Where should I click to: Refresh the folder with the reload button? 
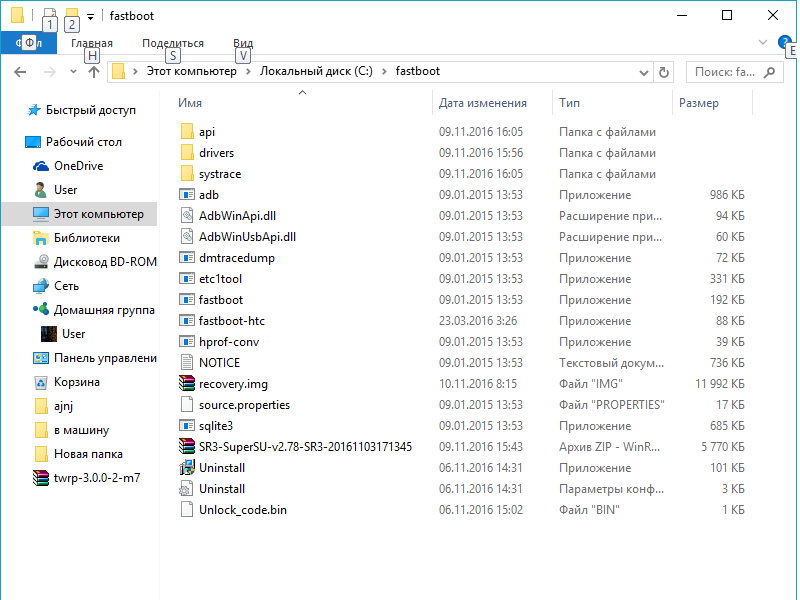click(x=665, y=72)
